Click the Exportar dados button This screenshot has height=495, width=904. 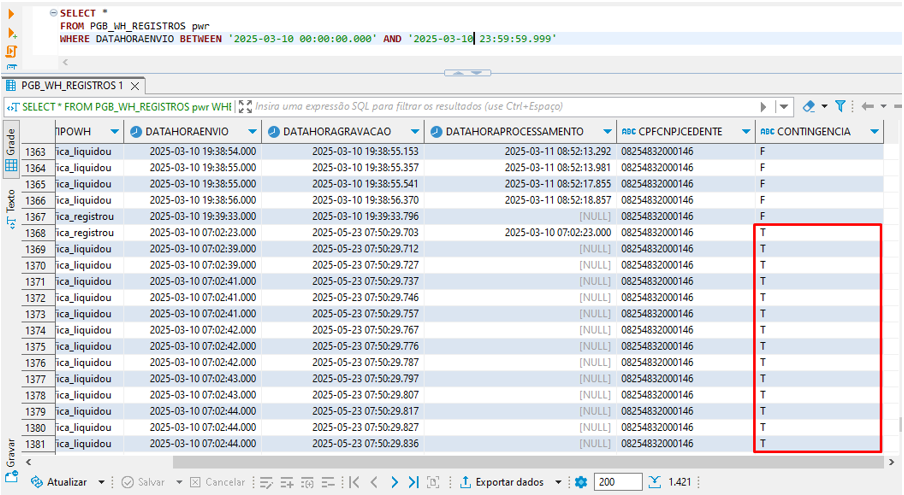click(x=509, y=482)
